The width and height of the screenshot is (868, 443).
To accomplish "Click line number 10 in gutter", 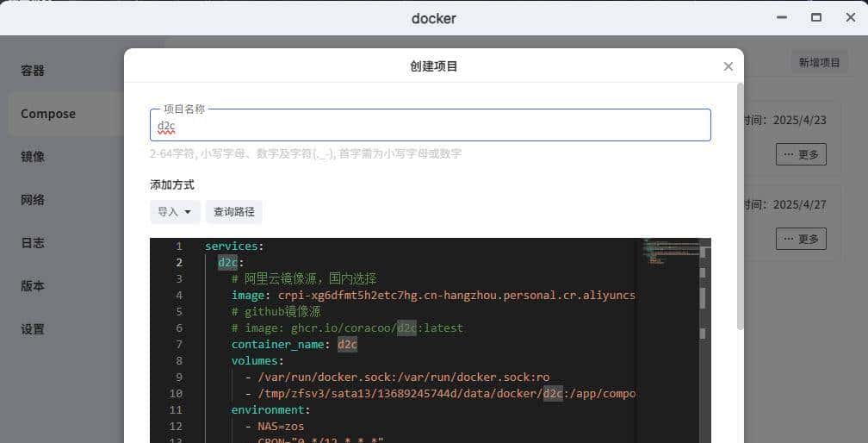I will 176,393.
